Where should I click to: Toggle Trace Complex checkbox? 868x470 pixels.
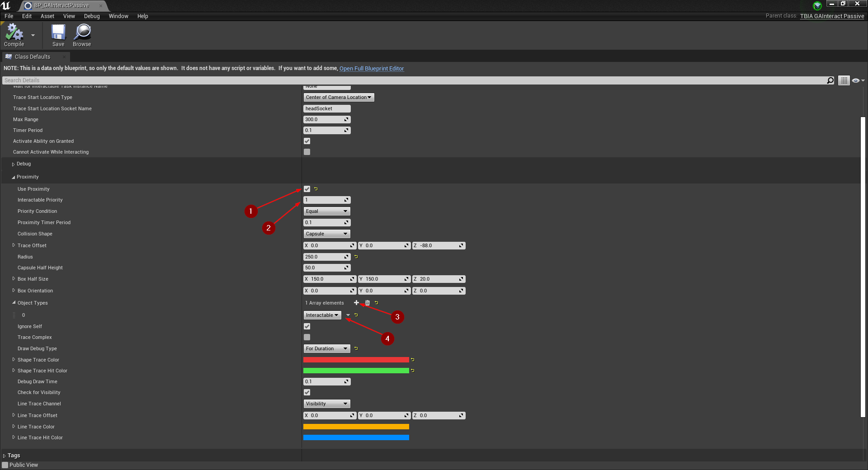click(307, 337)
